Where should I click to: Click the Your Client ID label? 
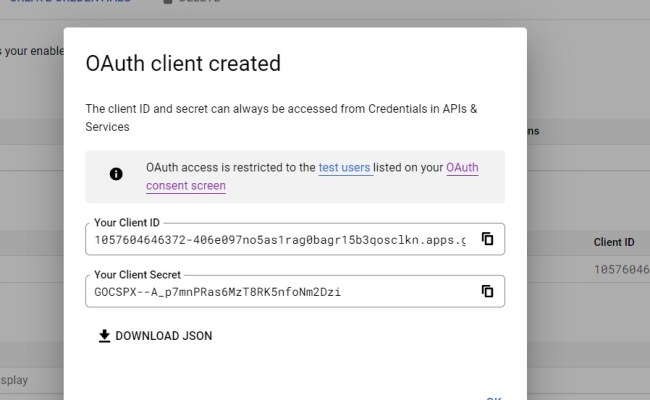click(126, 223)
